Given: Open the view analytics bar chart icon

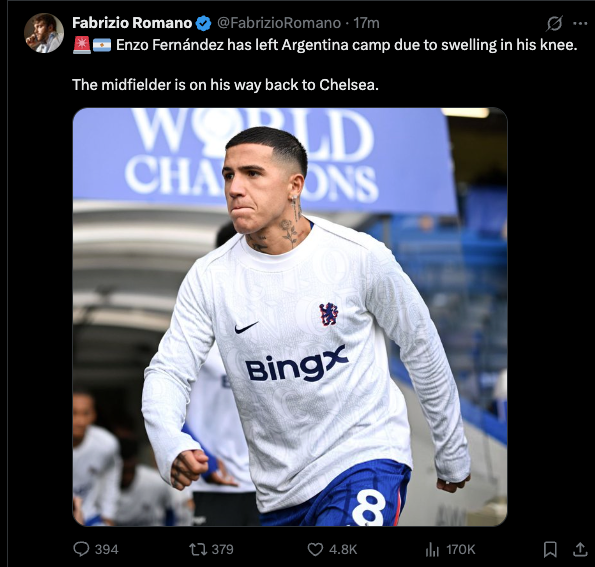Looking at the screenshot, I should tap(432, 549).
